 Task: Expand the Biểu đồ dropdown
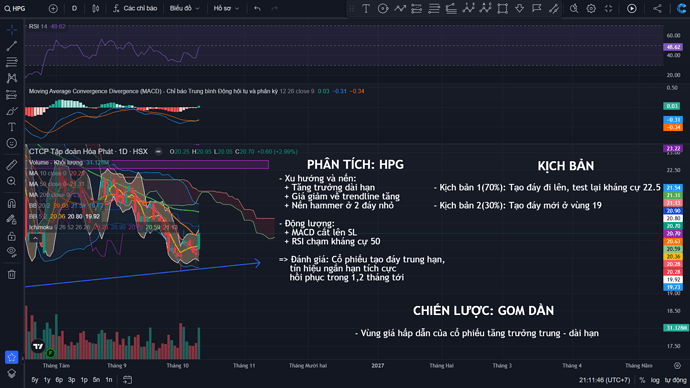pyautogui.click(x=184, y=8)
